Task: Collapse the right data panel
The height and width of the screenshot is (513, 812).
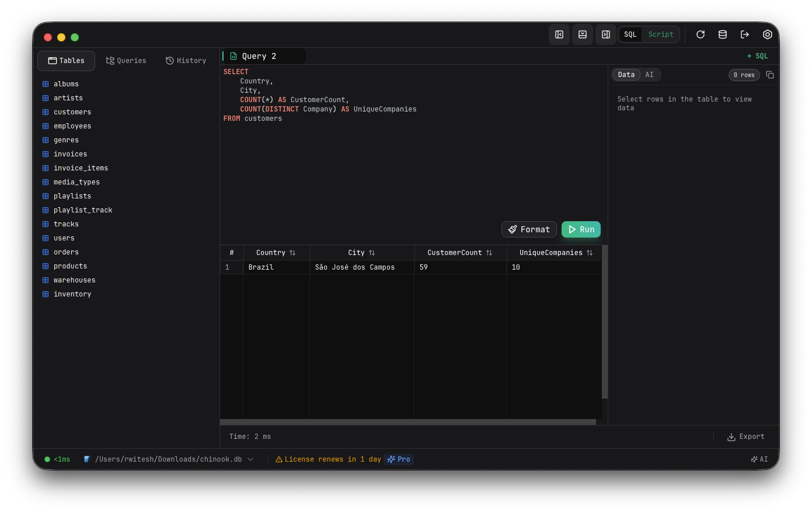Action: pos(605,34)
